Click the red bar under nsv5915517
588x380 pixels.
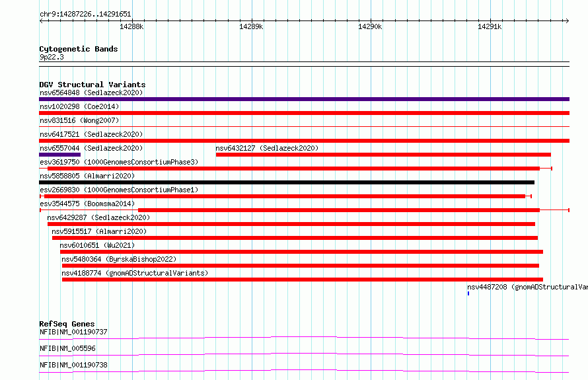pyautogui.click(x=295, y=238)
